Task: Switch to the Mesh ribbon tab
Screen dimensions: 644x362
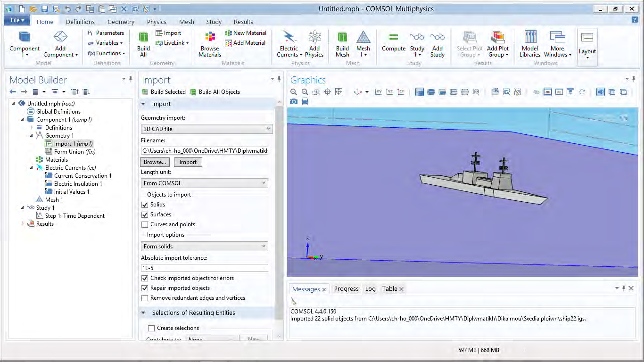Action: [x=187, y=22]
